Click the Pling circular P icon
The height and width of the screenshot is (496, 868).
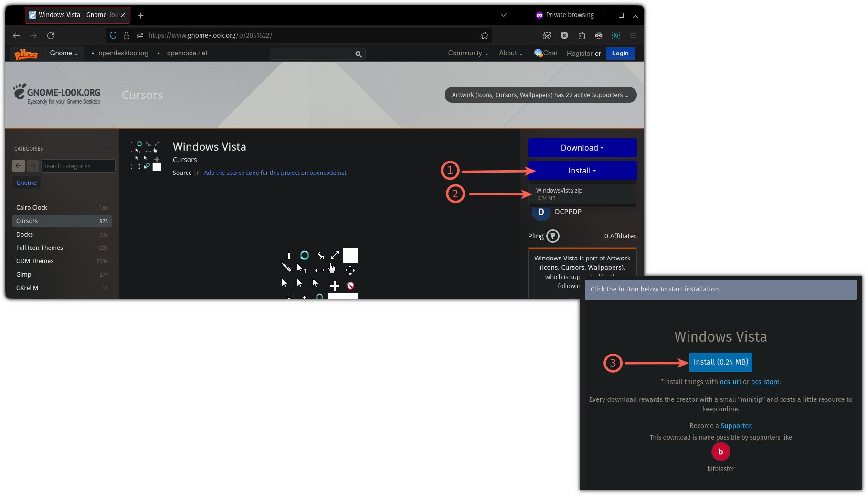coord(552,236)
